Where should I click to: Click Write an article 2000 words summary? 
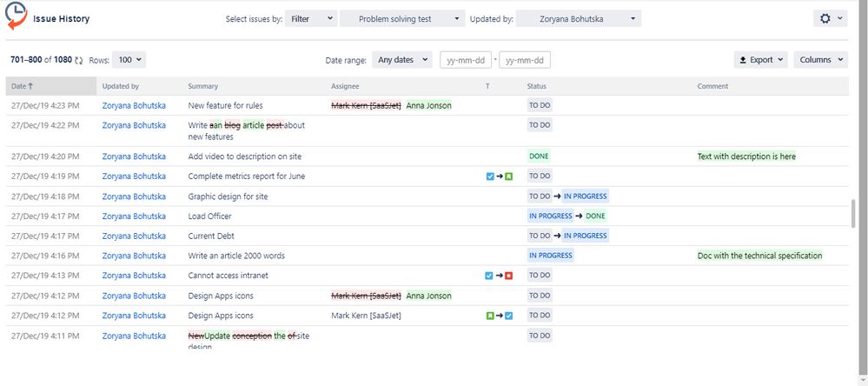coord(236,256)
